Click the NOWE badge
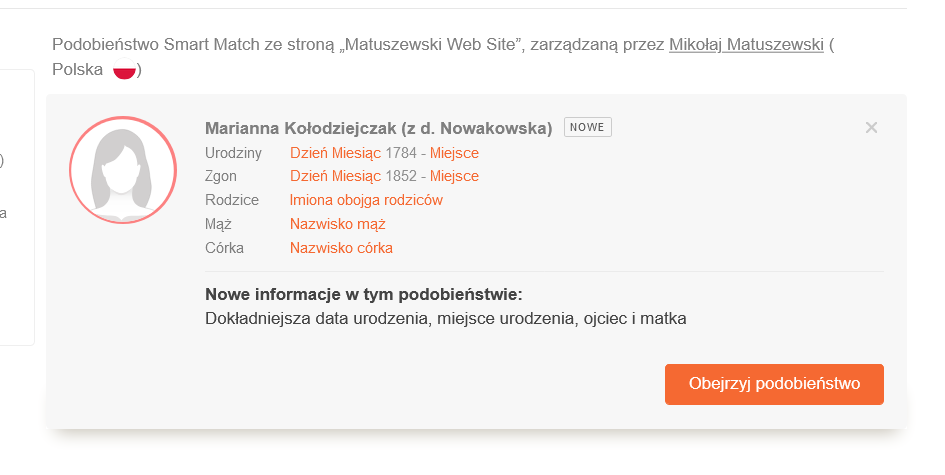 [588, 127]
